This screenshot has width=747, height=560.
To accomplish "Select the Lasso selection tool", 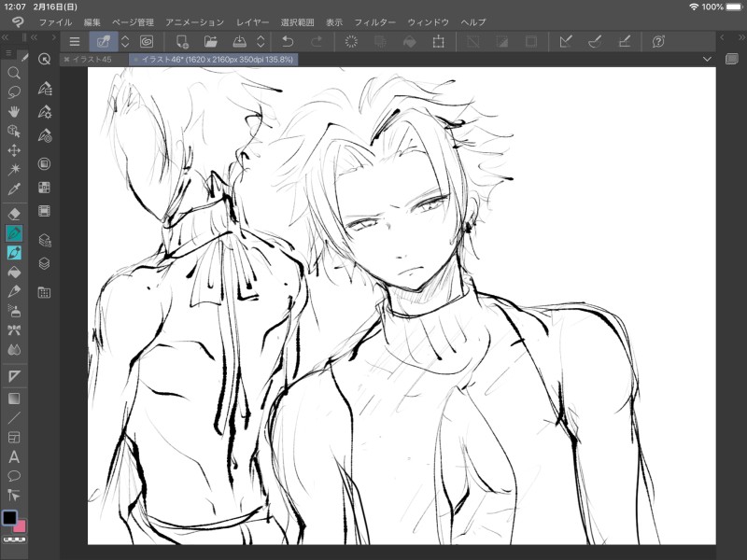I will click(x=14, y=91).
